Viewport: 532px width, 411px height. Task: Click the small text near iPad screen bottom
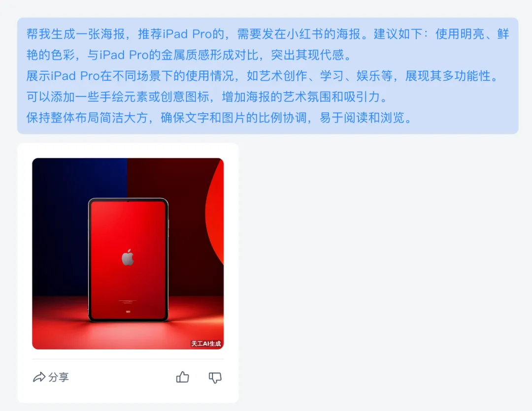coord(128,301)
